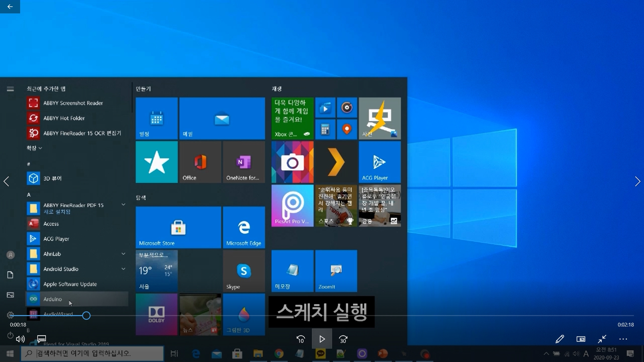Open the movies and TV small tile

(x=325, y=108)
